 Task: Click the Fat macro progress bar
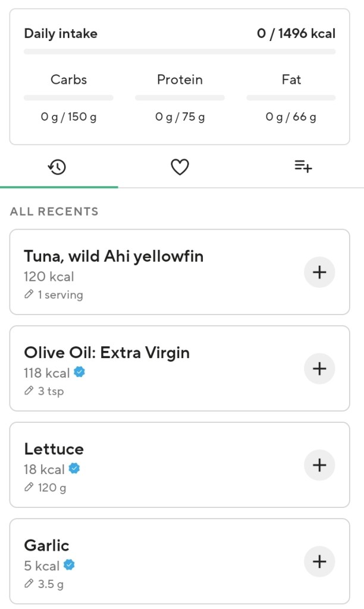[291, 98]
